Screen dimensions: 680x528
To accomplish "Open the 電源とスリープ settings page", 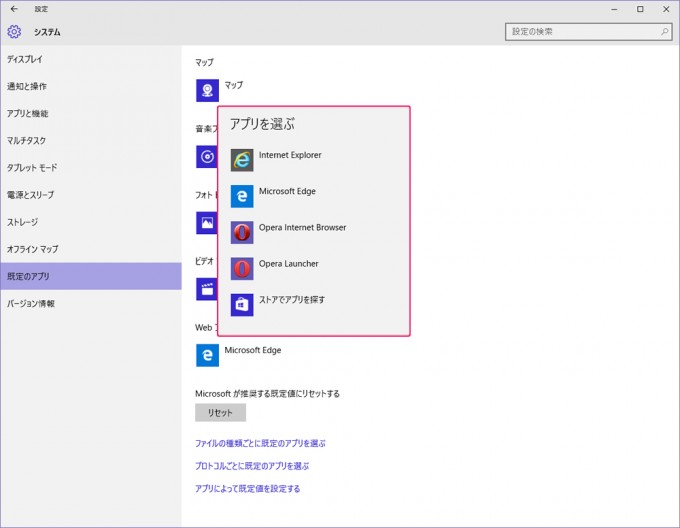I will (x=91, y=195).
